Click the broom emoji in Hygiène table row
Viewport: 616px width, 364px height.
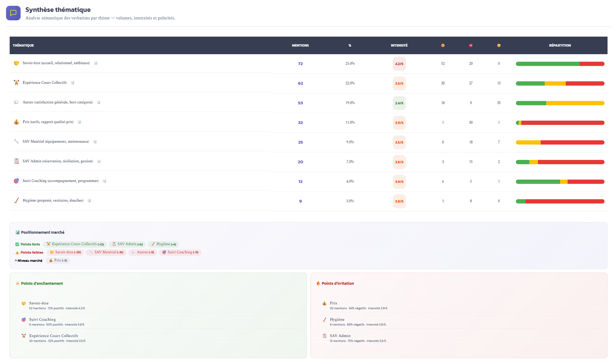[x=16, y=200]
